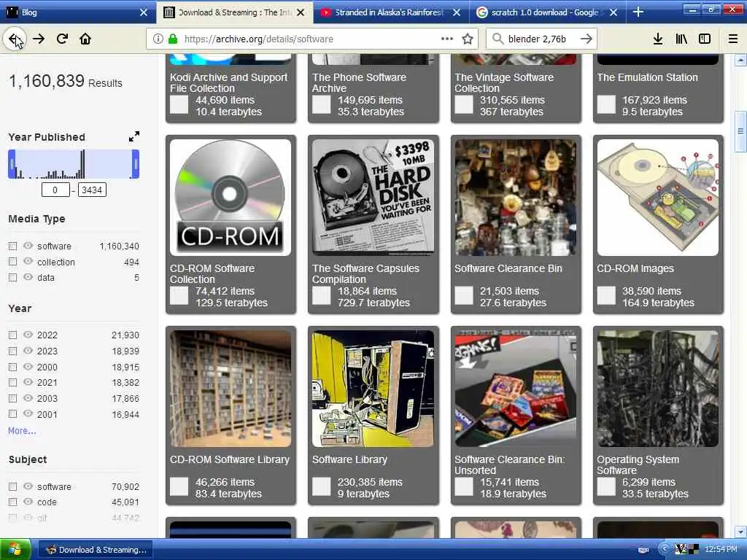Open the Library bookmarks icon
This screenshot has height=560, width=747.
(681, 39)
